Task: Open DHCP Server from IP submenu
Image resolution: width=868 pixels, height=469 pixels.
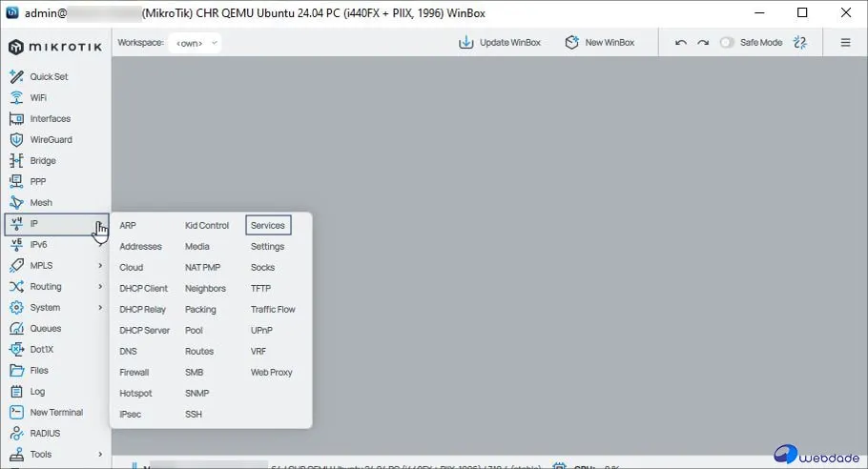Action: (x=144, y=330)
